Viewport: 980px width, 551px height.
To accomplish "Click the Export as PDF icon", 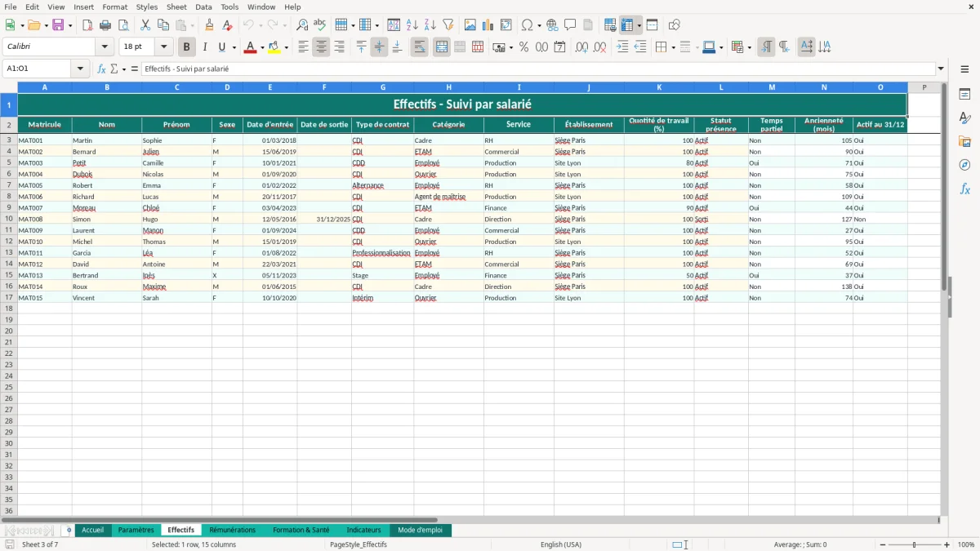I will (87, 25).
